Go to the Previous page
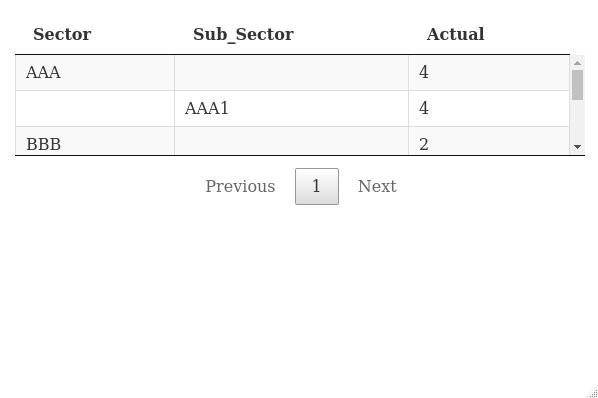The height and width of the screenshot is (398, 598). [x=240, y=186]
